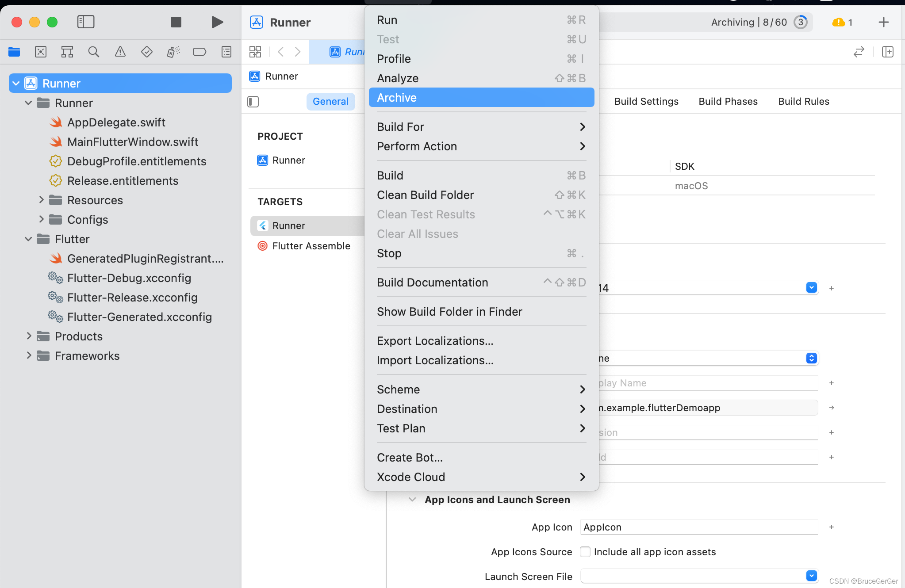
Task: Go back in editor history
Action: pyautogui.click(x=280, y=52)
